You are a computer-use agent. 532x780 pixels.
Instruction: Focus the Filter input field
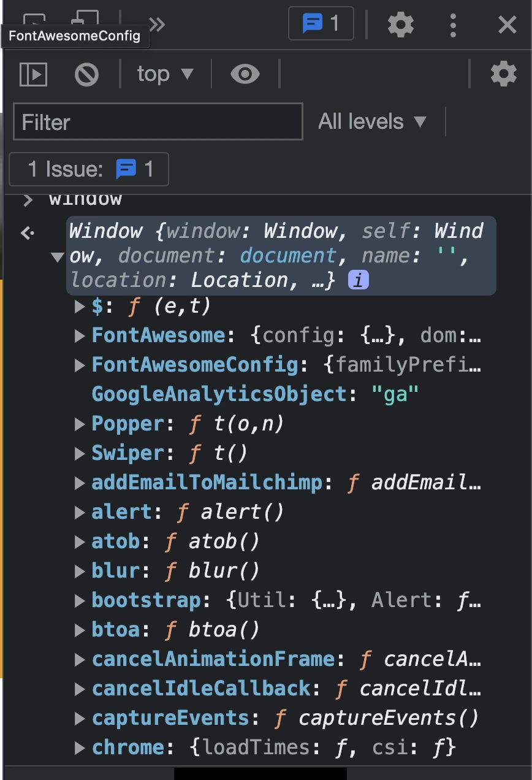click(158, 121)
